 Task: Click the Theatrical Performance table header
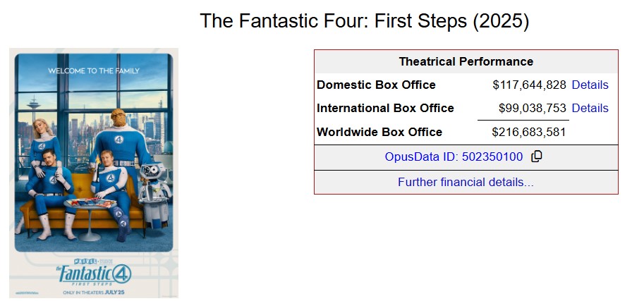466,62
